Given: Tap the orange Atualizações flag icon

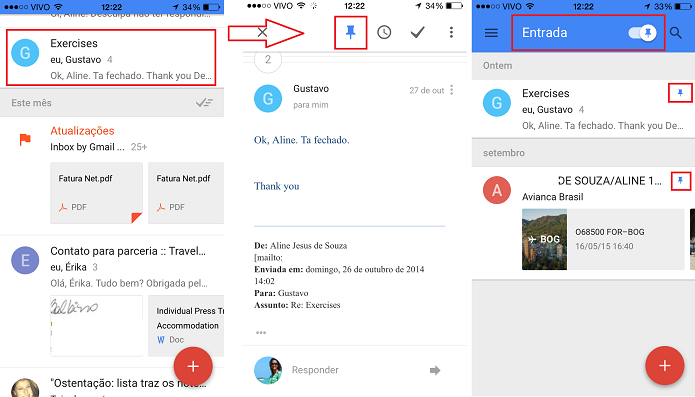Looking at the screenshot, I should point(25,140).
